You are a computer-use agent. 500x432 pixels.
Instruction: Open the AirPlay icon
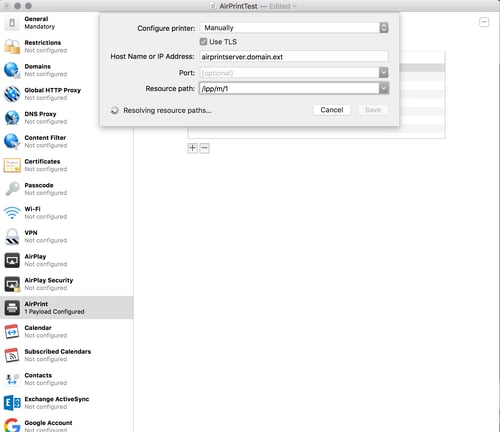pyautogui.click(x=12, y=260)
